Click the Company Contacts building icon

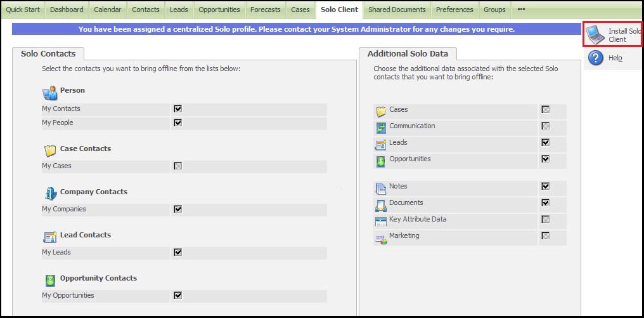tap(50, 194)
